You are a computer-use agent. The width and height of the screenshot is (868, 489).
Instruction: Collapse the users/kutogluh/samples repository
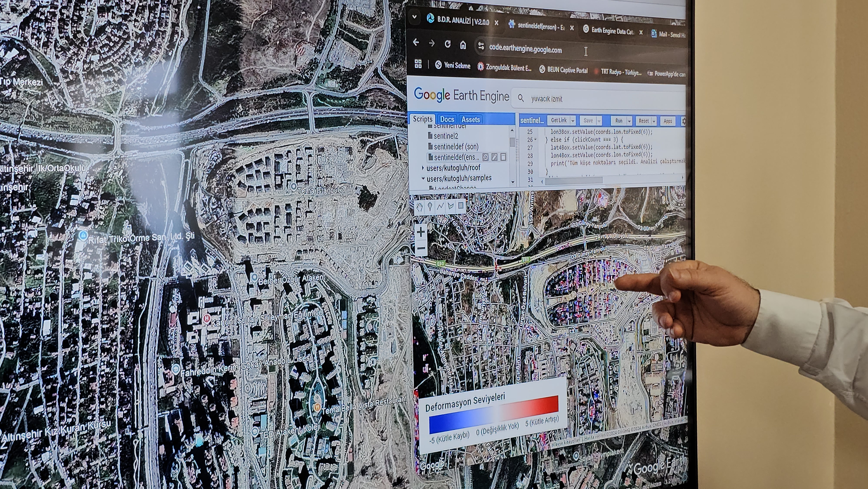point(423,178)
